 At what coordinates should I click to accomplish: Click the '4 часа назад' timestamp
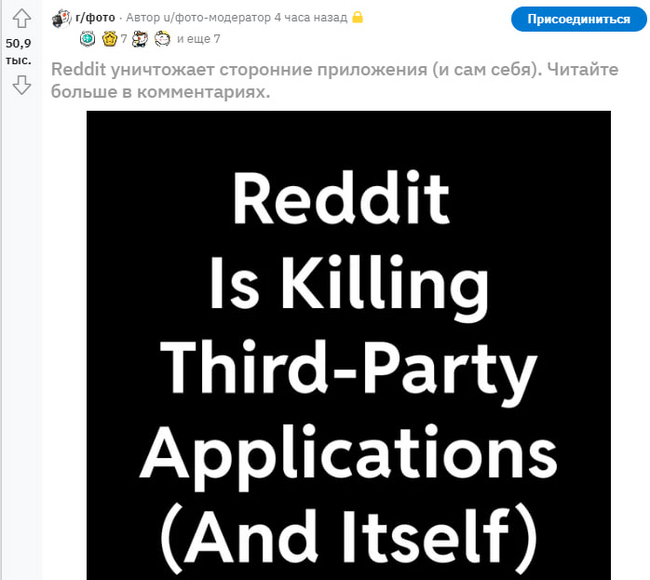pos(311,18)
